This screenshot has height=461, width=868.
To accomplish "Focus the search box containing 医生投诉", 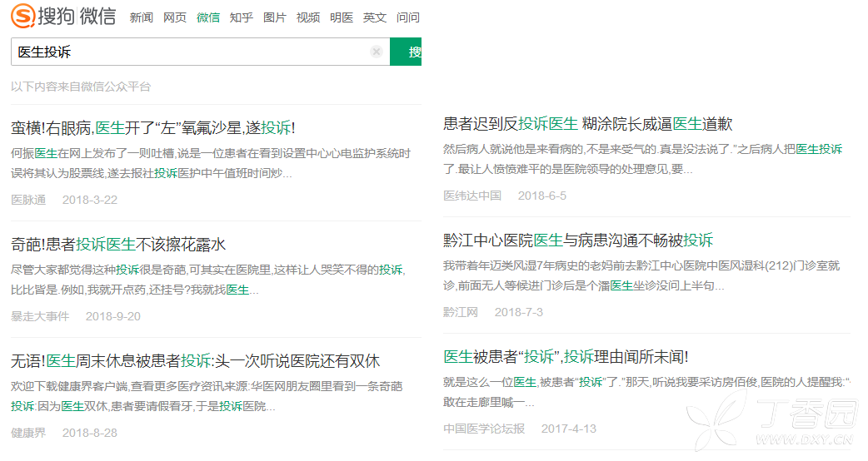I will coord(201,52).
